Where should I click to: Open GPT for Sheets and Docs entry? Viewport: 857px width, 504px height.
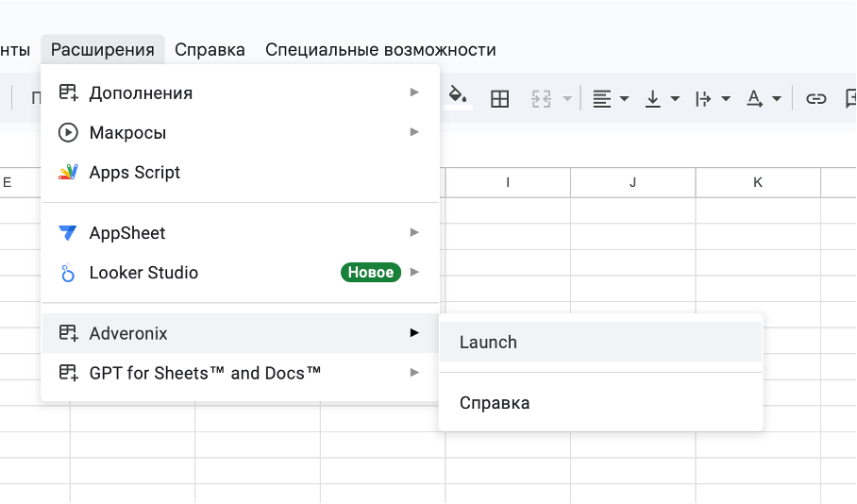pos(241,373)
